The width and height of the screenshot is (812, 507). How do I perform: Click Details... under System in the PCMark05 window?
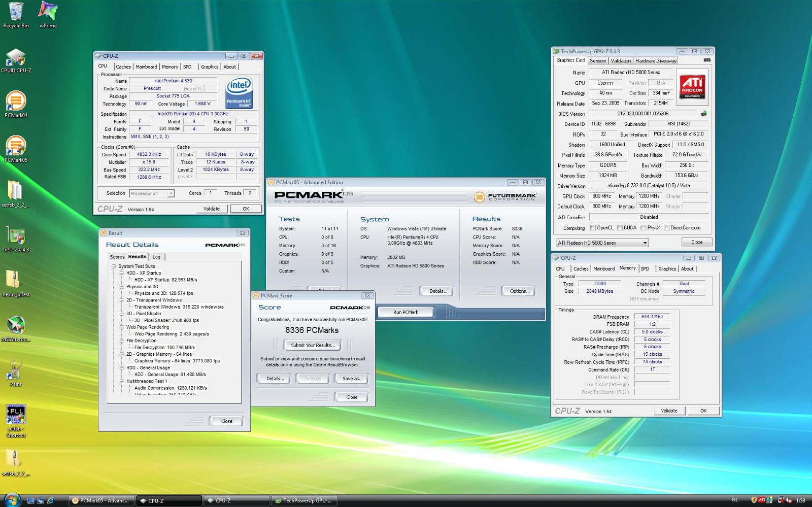438,291
